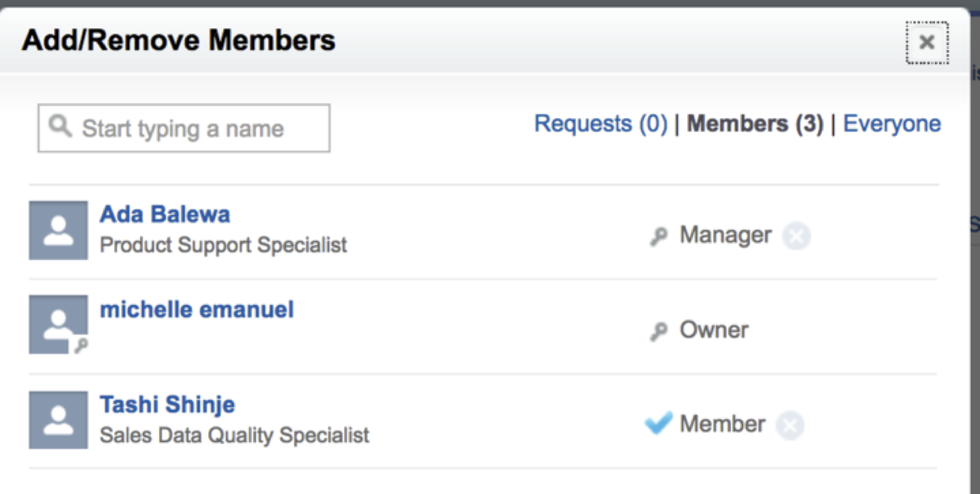Click the search magnifier icon
The image size is (980, 494).
pyautogui.click(x=60, y=126)
